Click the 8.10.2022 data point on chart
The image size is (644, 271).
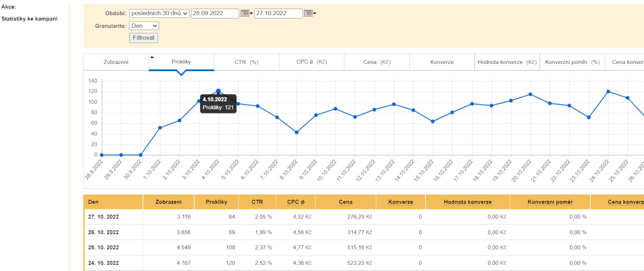(297, 132)
